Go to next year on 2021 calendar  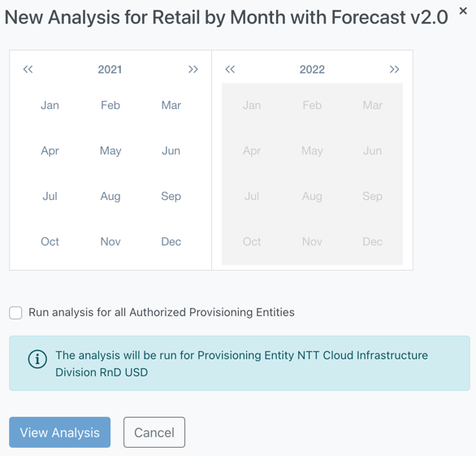pos(193,69)
